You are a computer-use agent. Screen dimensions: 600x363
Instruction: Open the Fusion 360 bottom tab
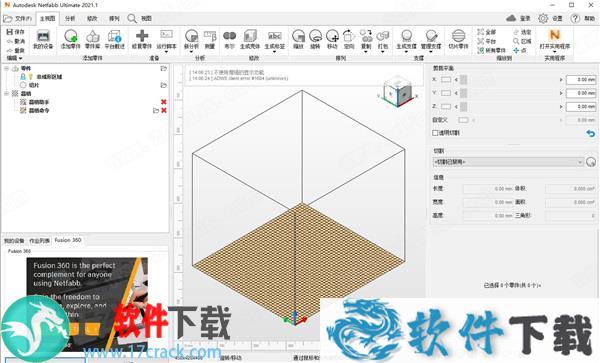(x=68, y=240)
